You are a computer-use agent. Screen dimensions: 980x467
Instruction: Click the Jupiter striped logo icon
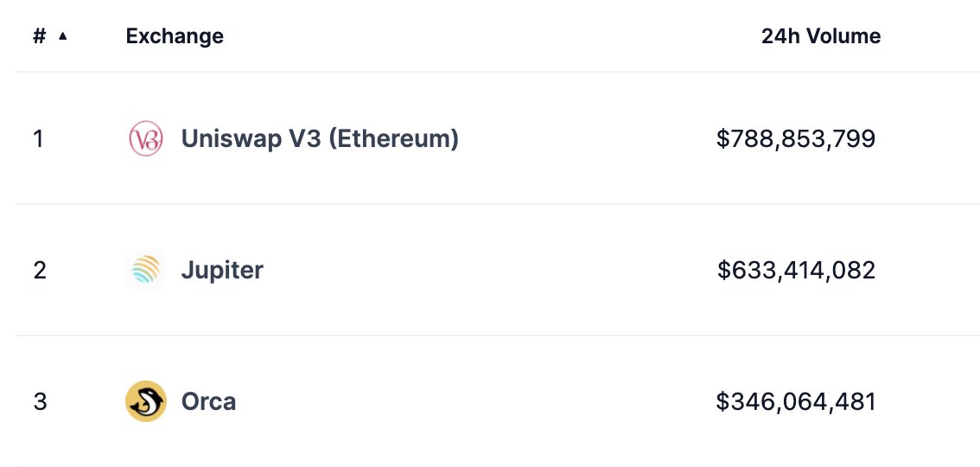[146, 270]
